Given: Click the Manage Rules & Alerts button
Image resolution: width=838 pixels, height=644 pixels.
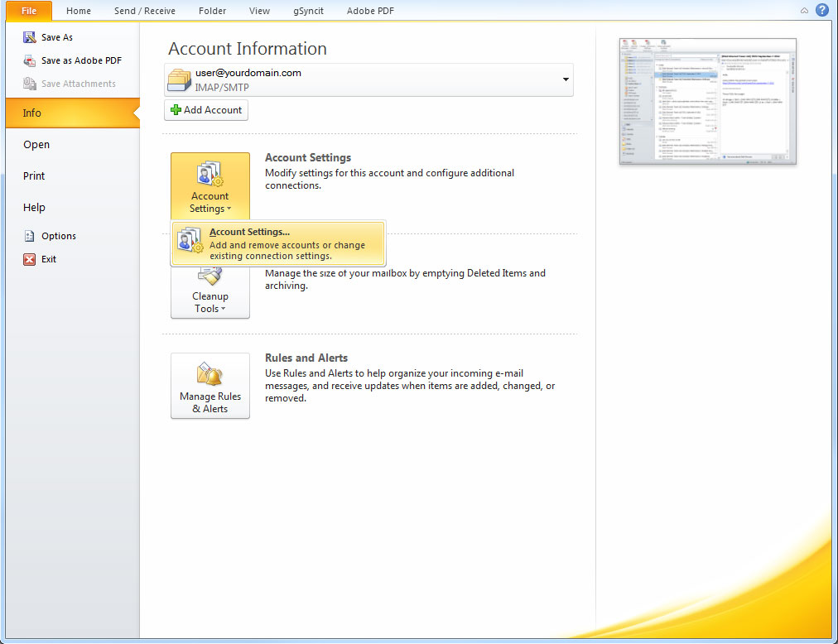Looking at the screenshot, I should [x=210, y=386].
